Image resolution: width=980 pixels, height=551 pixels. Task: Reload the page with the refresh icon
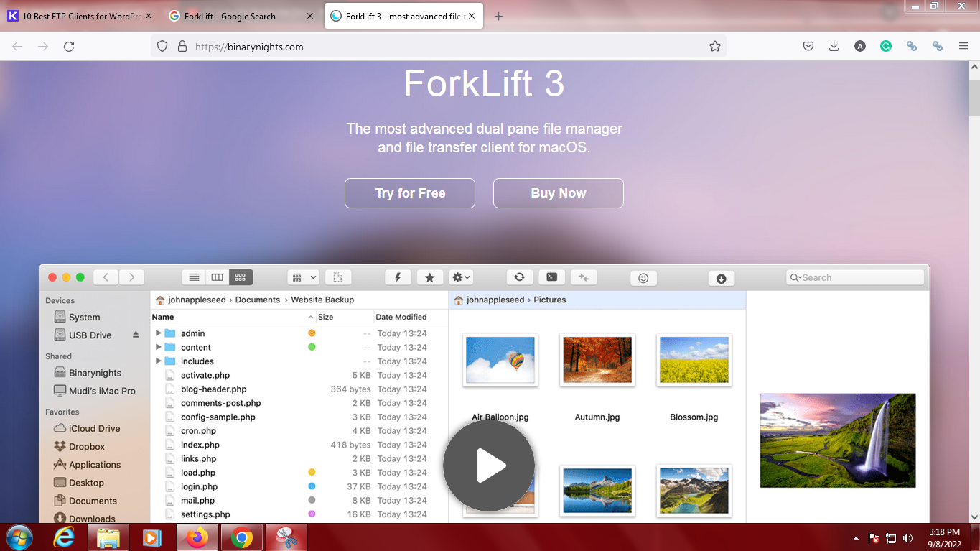69,47
